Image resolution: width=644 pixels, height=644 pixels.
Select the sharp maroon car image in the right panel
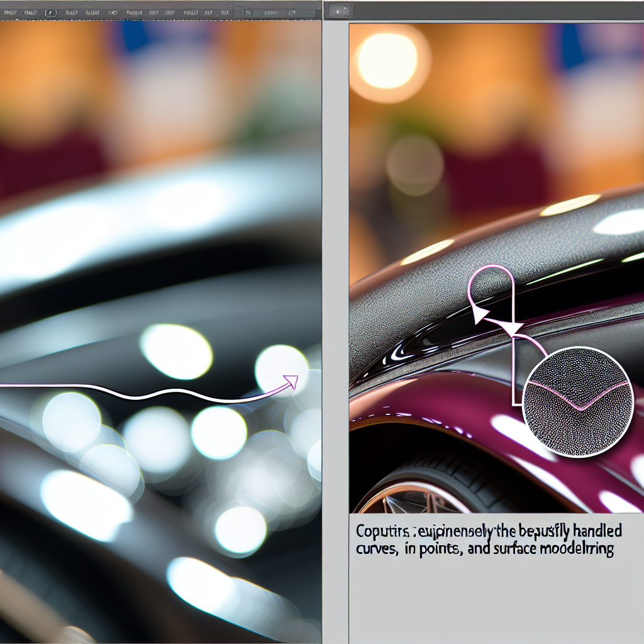pos(497,268)
